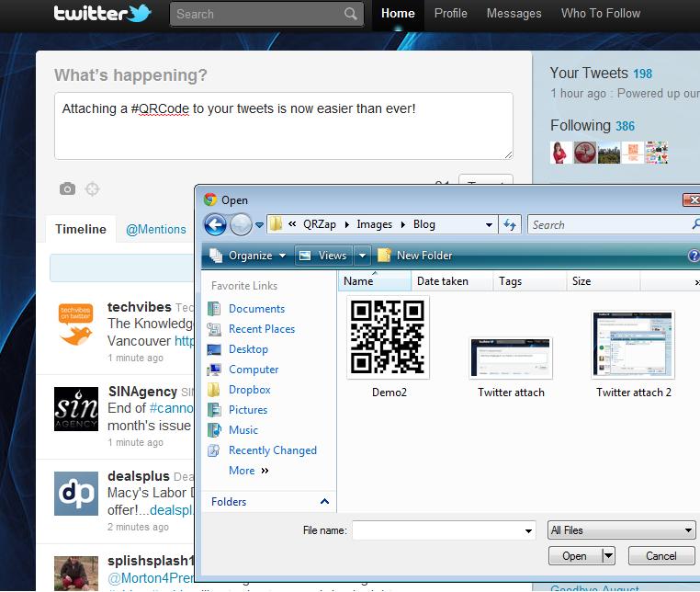This screenshot has height=592, width=700.
Task: Click the Views toolbar button
Action: pyautogui.click(x=323, y=256)
